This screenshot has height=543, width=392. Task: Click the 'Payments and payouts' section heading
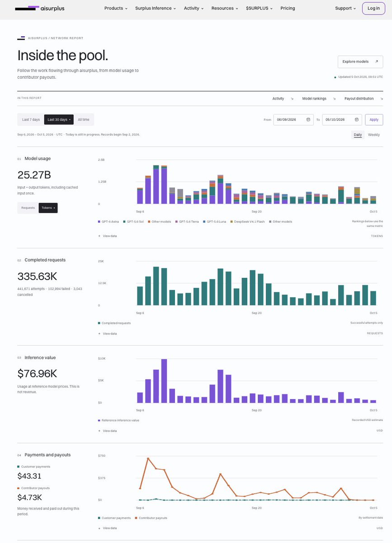(x=47, y=455)
